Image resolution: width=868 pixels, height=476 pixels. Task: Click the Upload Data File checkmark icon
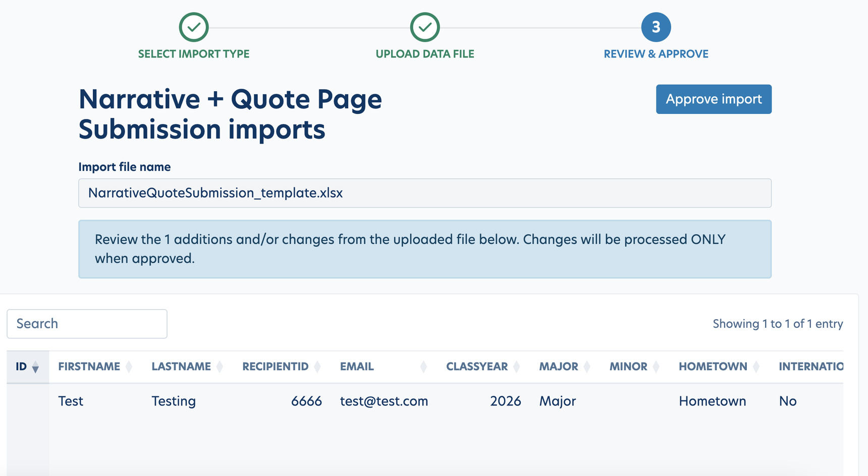tap(425, 27)
